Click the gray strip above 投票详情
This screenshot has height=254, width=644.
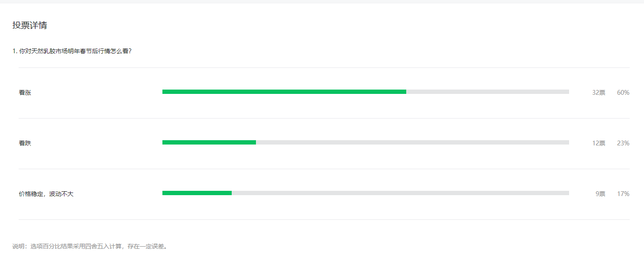322,1
